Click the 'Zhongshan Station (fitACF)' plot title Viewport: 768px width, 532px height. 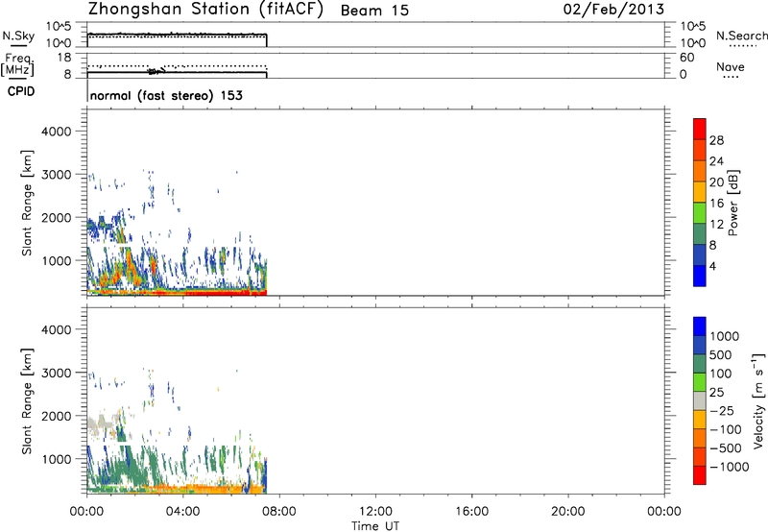205,10
